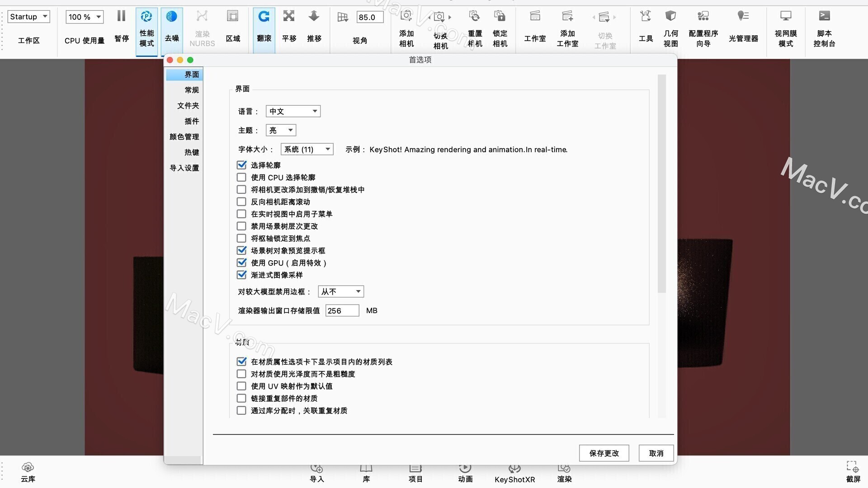The image size is (868, 488).
Task: Open the 语言 language dropdown
Action: tap(293, 111)
